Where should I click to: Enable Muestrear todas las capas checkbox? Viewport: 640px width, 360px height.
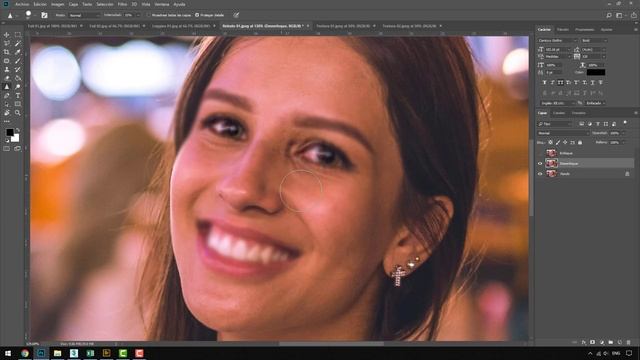(x=149, y=15)
